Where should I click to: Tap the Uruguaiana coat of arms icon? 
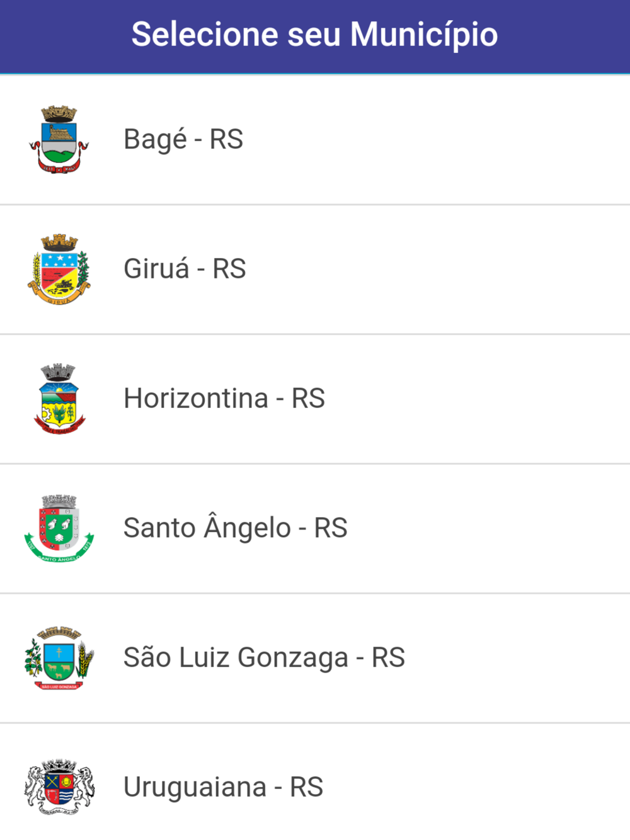coord(59,788)
